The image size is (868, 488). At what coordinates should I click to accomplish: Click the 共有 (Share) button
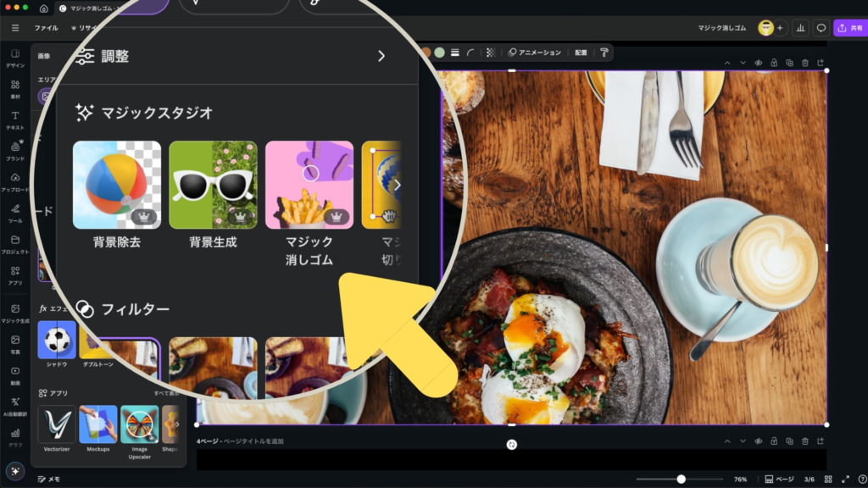(849, 28)
